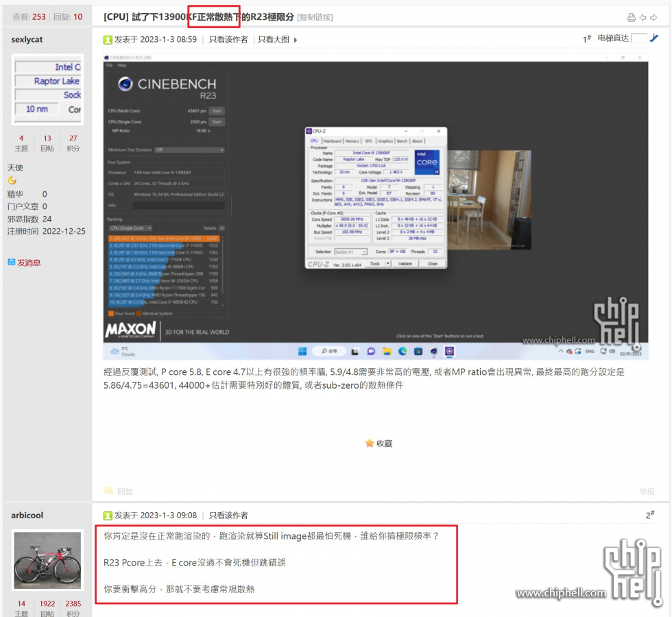Click the moon rank icon under 天使
The height and width of the screenshot is (617, 672).
pos(12,180)
